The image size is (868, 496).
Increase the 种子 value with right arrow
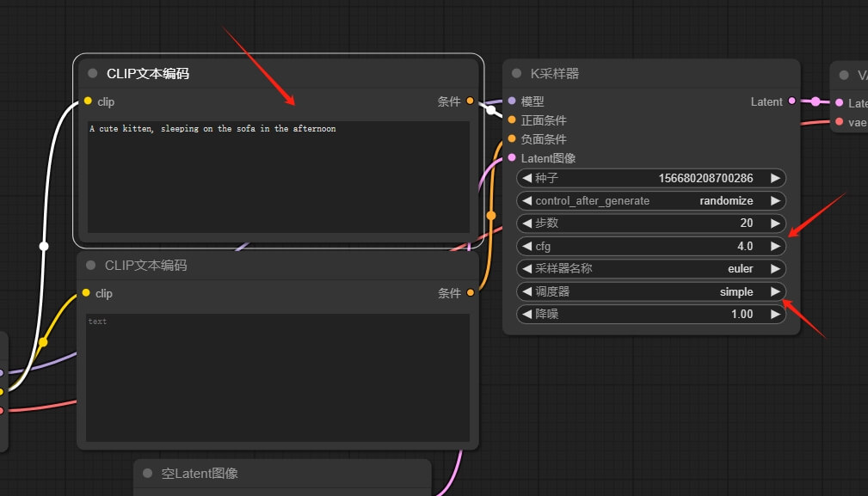775,179
